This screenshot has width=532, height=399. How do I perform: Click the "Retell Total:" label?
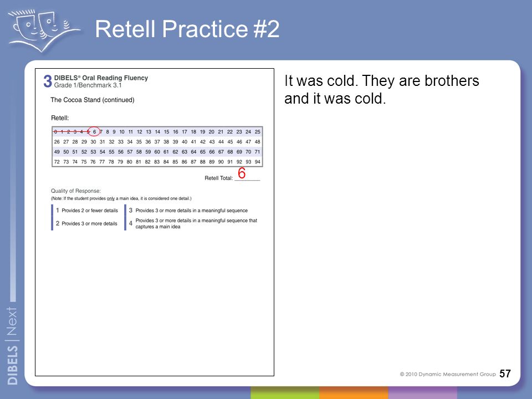(218, 178)
